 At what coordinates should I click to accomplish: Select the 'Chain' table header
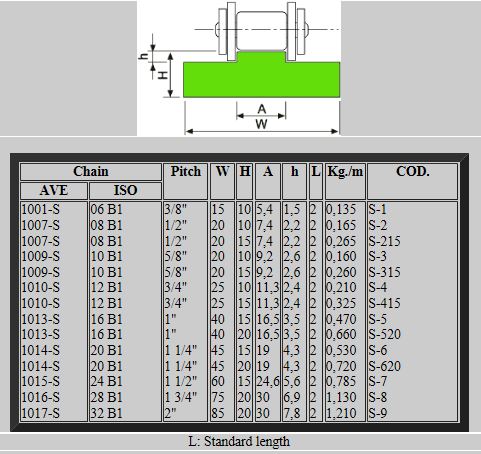pyautogui.click(x=91, y=172)
